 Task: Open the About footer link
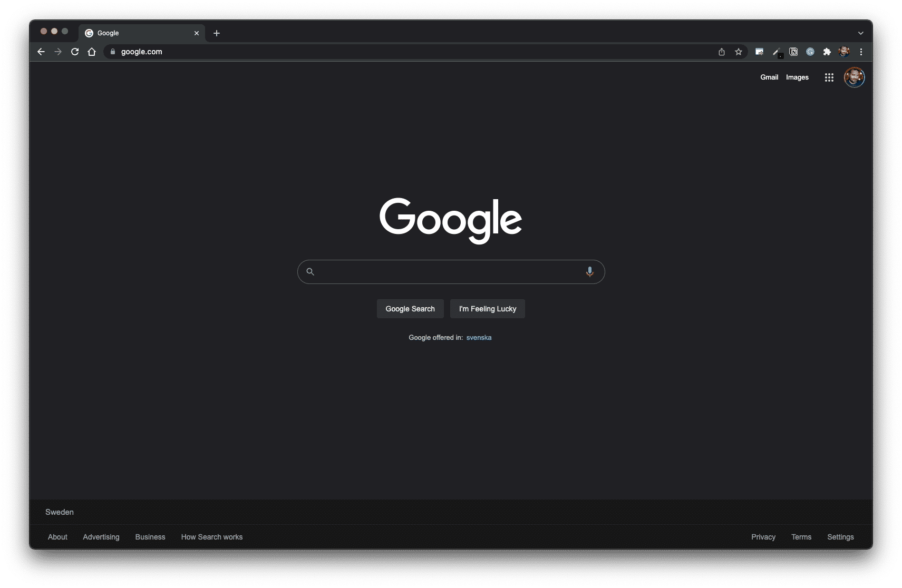(x=57, y=537)
